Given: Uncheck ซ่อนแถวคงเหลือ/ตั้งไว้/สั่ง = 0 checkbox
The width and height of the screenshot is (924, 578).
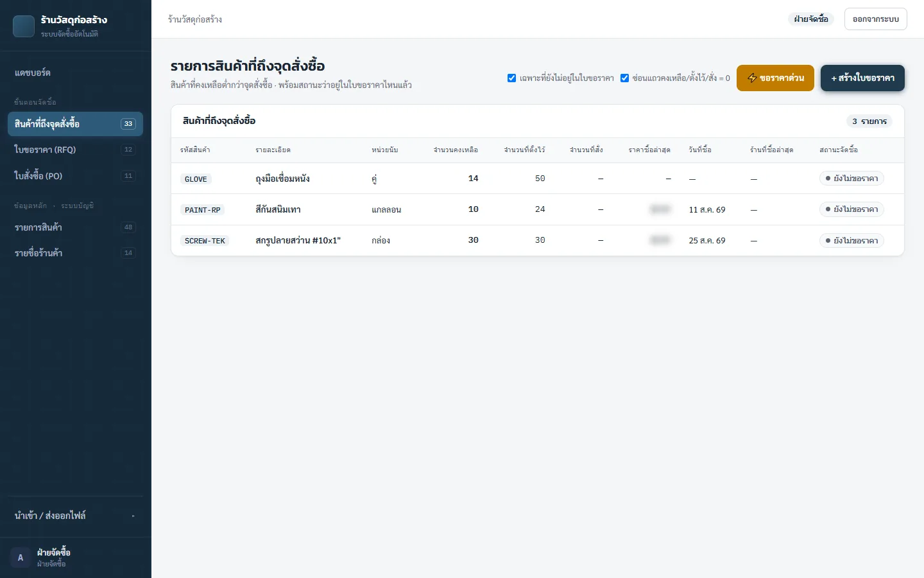Looking at the screenshot, I should 624,78.
